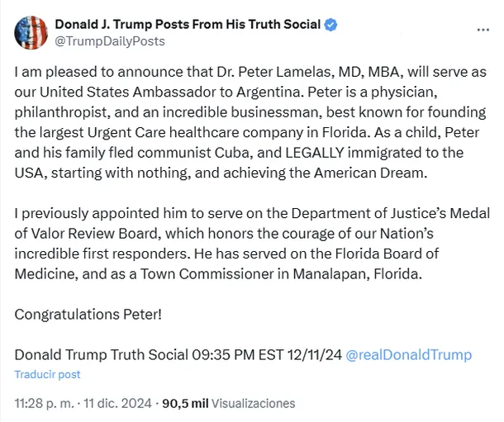Click the 11:28 p. m. post timestamp
The image size is (504, 422).
pos(41,404)
